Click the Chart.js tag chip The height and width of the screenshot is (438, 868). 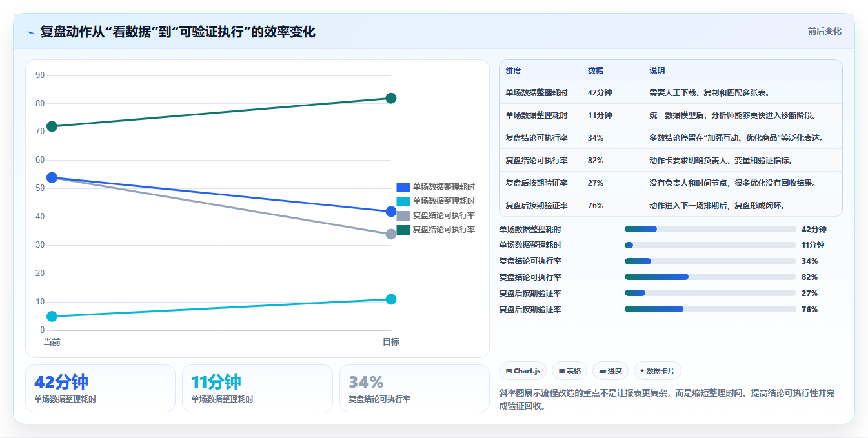pyautogui.click(x=523, y=371)
